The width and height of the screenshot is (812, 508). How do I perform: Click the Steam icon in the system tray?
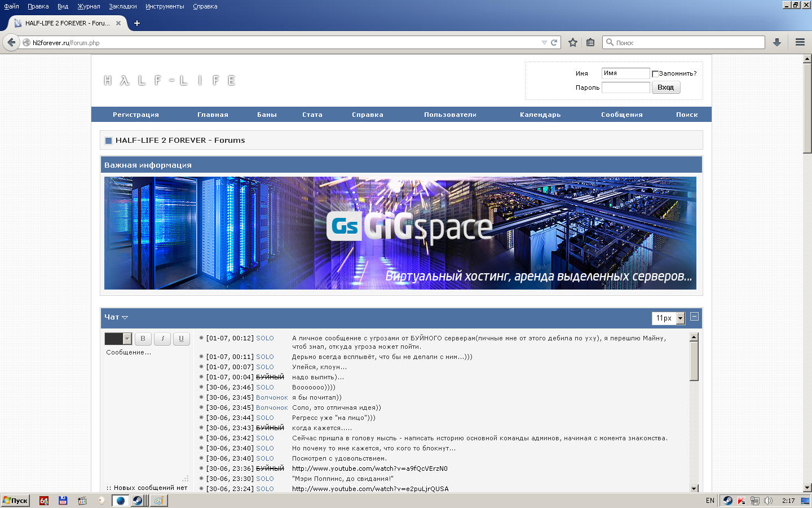click(x=728, y=501)
